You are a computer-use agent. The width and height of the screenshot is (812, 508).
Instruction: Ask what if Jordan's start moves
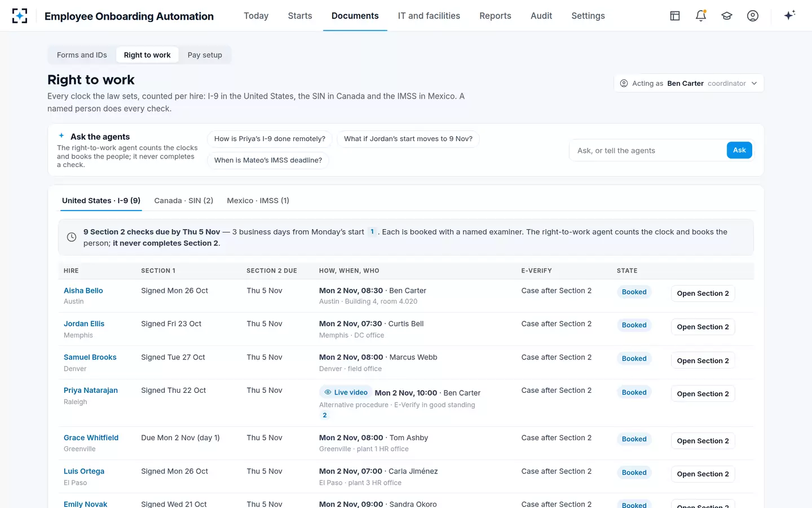click(408, 139)
